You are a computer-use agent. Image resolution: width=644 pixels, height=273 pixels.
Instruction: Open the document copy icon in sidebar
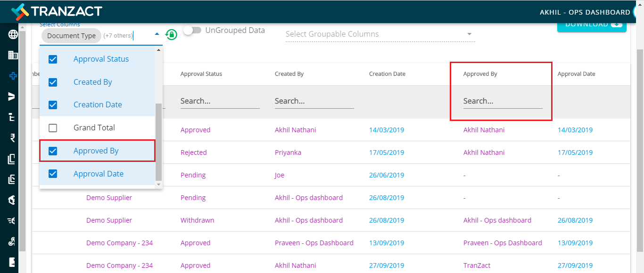point(12,159)
